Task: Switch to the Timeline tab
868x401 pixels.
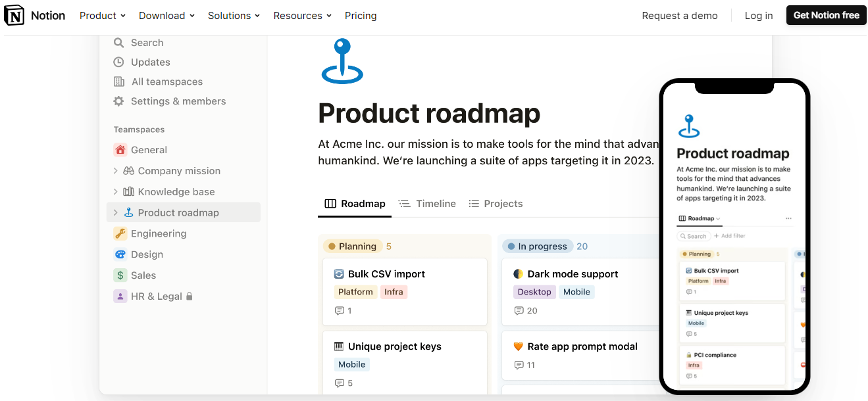Action: click(427, 204)
